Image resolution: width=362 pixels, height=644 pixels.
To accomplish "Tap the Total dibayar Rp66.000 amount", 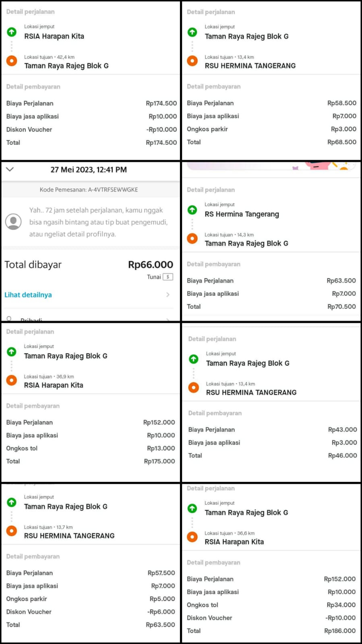I will (150, 265).
